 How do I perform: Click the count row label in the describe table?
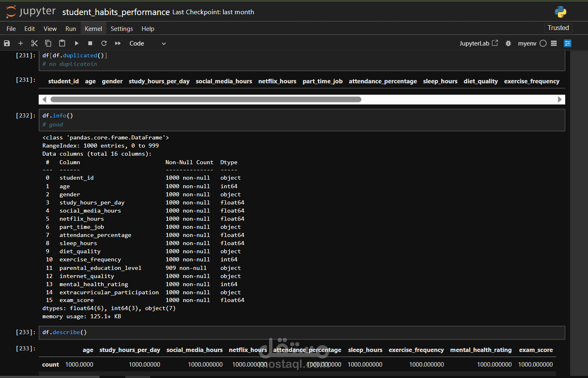pyautogui.click(x=50, y=365)
